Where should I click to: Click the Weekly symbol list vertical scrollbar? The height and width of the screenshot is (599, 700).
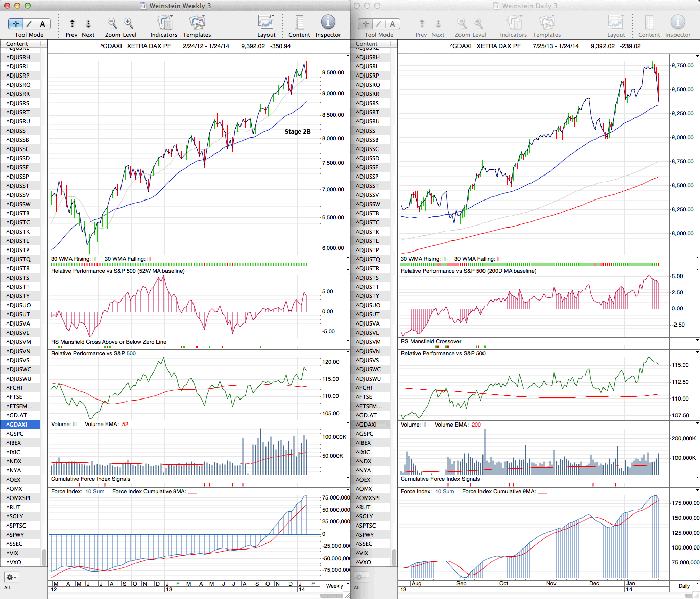44,557
